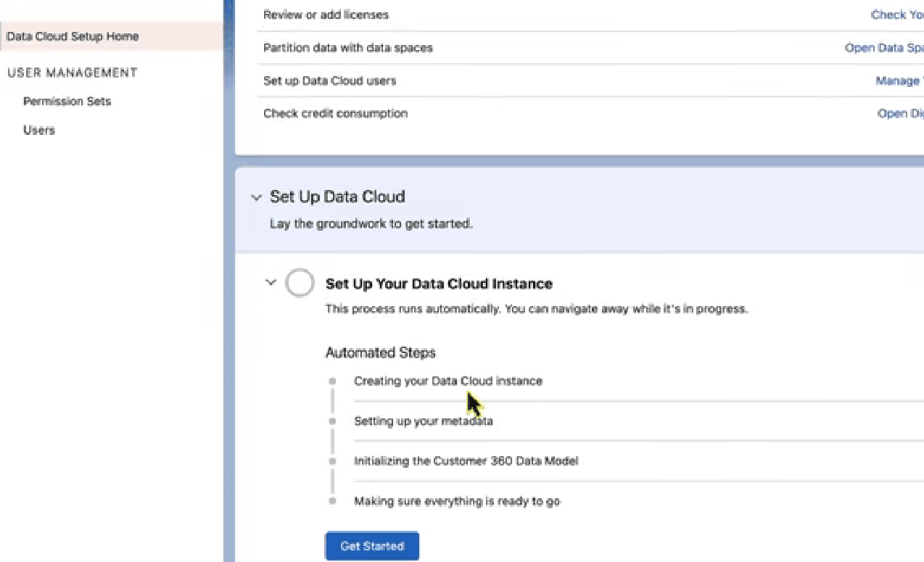Click the progress dot beside Making sure everything is ready to go

(332, 500)
